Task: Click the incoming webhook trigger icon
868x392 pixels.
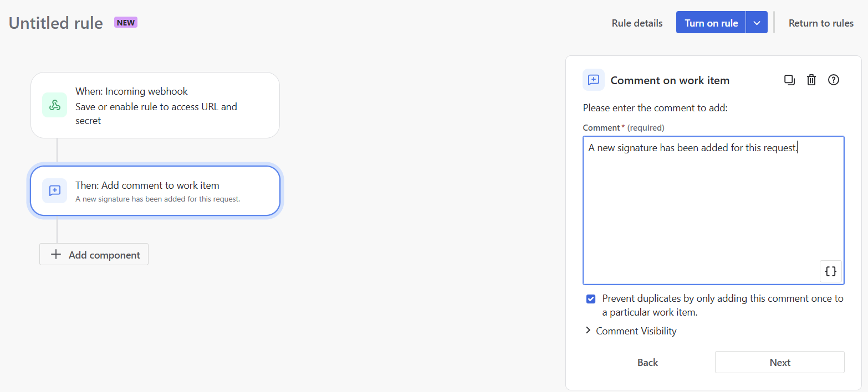Action: point(54,105)
